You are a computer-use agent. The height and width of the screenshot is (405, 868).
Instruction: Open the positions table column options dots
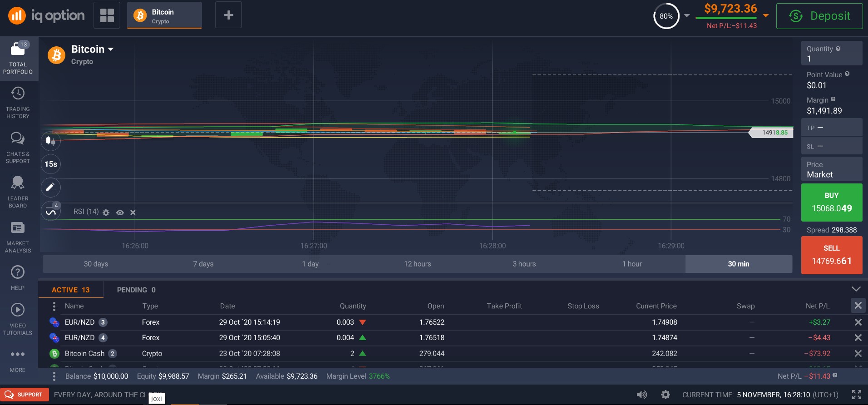[x=54, y=306]
